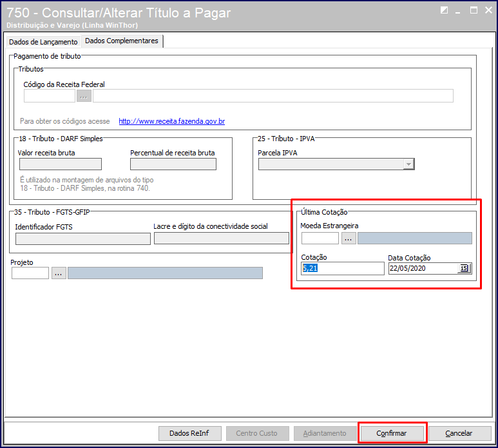Click the Projeto description field

click(x=165, y=273)
